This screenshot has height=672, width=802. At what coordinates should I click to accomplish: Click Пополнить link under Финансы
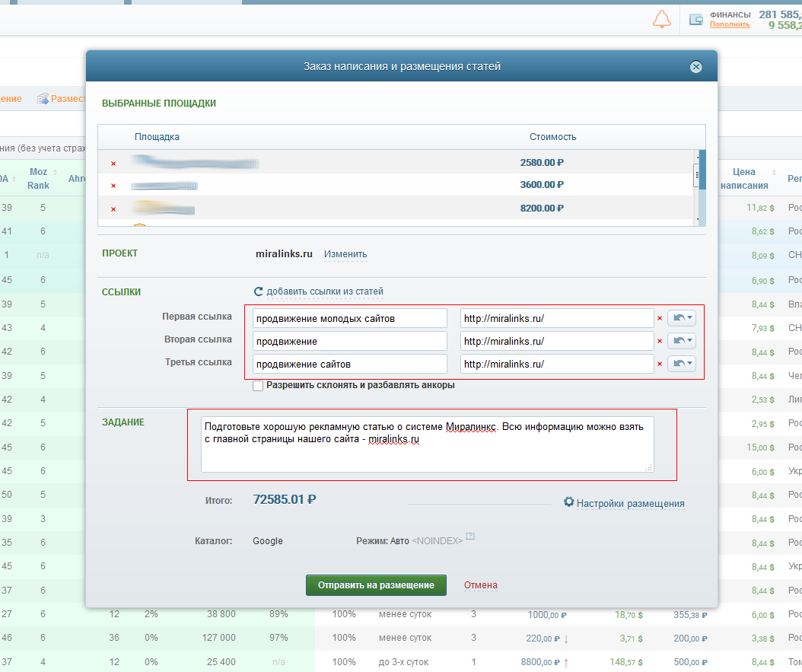pyautogui.click(x=730, y=24)
